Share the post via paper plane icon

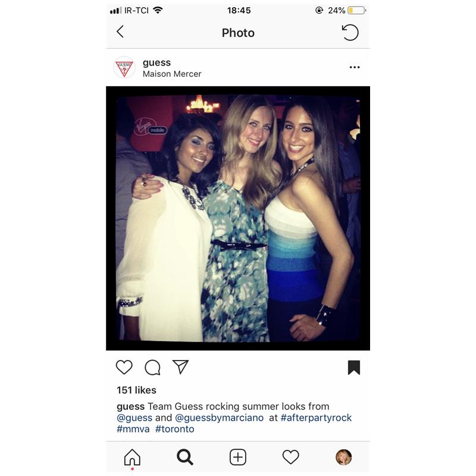(180, 367)
